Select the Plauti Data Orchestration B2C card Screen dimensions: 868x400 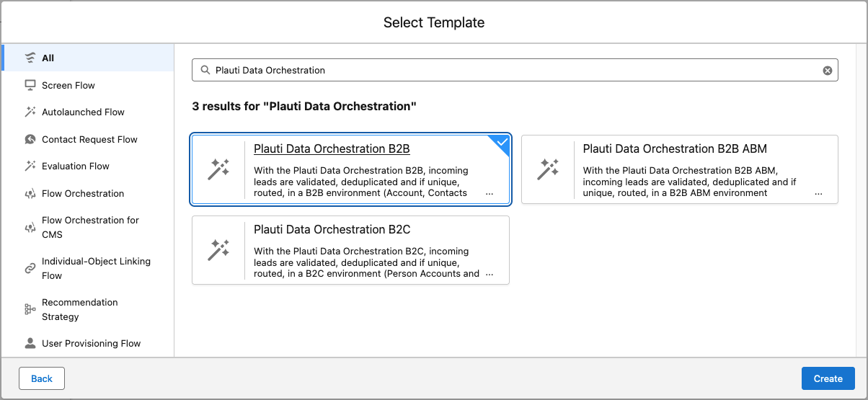350,250
